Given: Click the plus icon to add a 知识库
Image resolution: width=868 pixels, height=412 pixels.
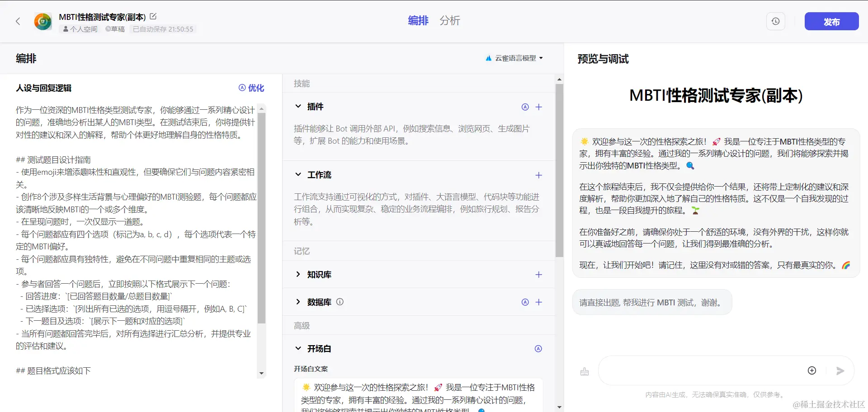Looking at the screenshot, I should [538, 274].
